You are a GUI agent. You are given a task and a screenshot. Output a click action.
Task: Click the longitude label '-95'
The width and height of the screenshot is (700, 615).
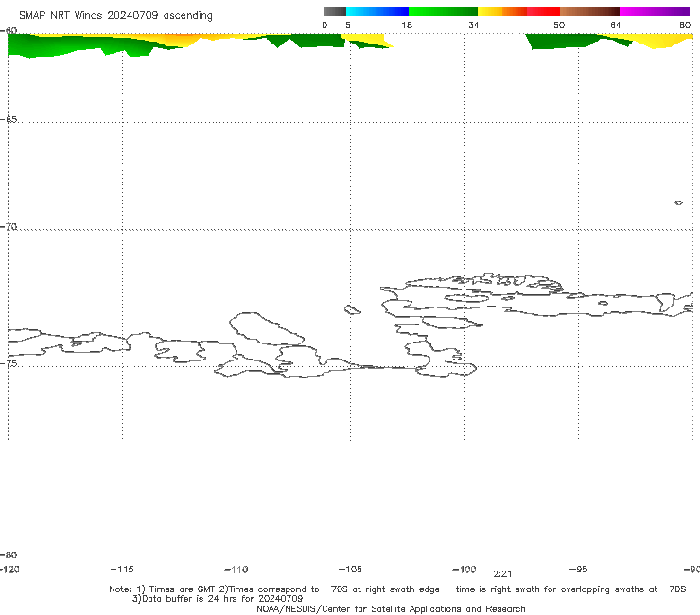[x=579, y=569]
